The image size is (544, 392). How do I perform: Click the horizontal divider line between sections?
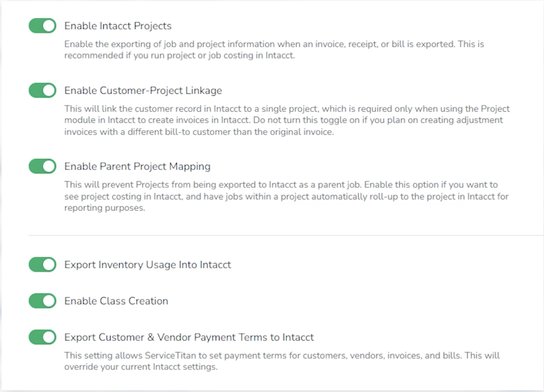coord(286,235)
